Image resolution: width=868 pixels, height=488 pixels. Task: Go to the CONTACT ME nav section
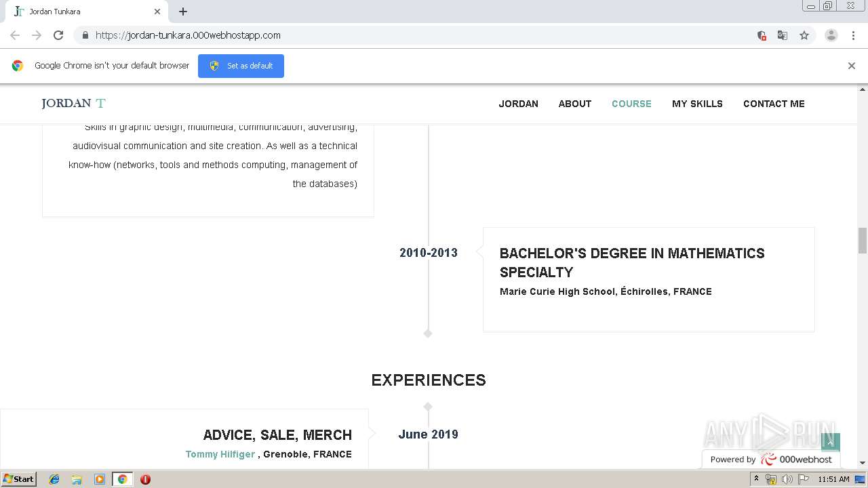pos(774,104)
